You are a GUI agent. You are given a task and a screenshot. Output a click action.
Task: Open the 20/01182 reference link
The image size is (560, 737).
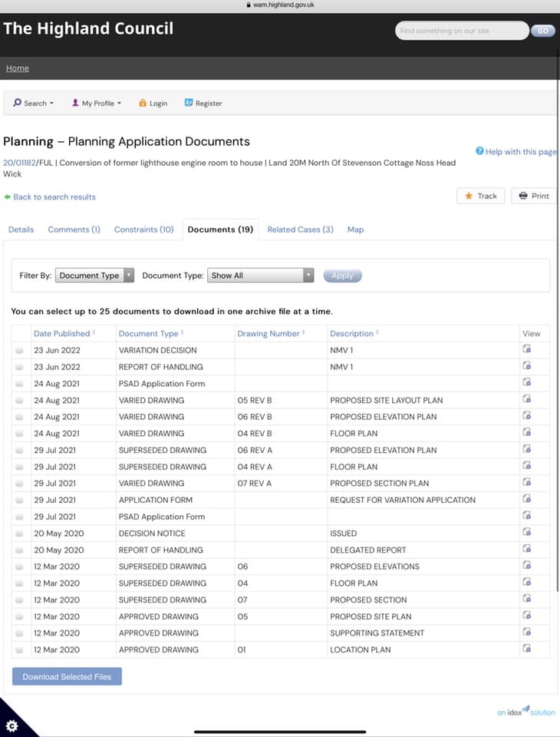[19, 163]
